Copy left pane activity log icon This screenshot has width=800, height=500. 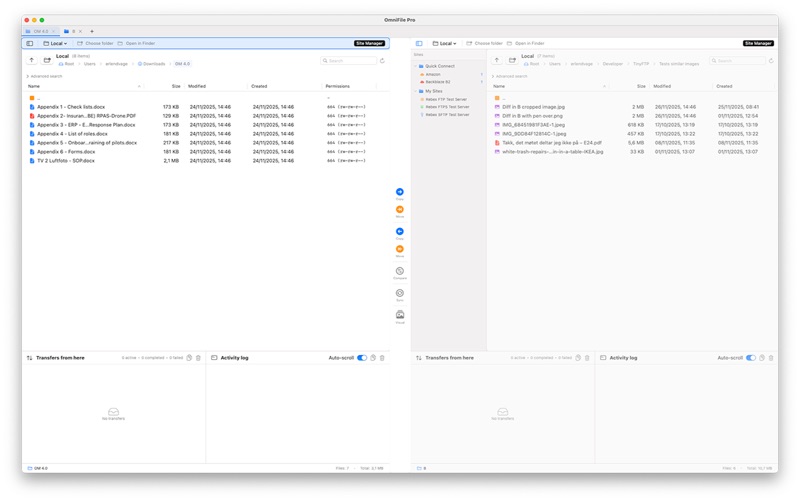pos(373,358)
